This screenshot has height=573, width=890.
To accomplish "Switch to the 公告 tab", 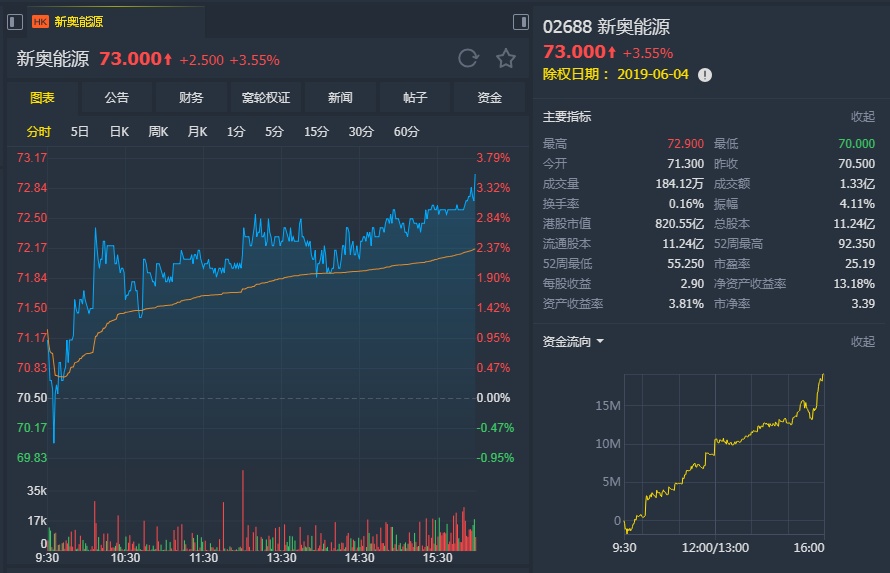I will tap(116, 98).
